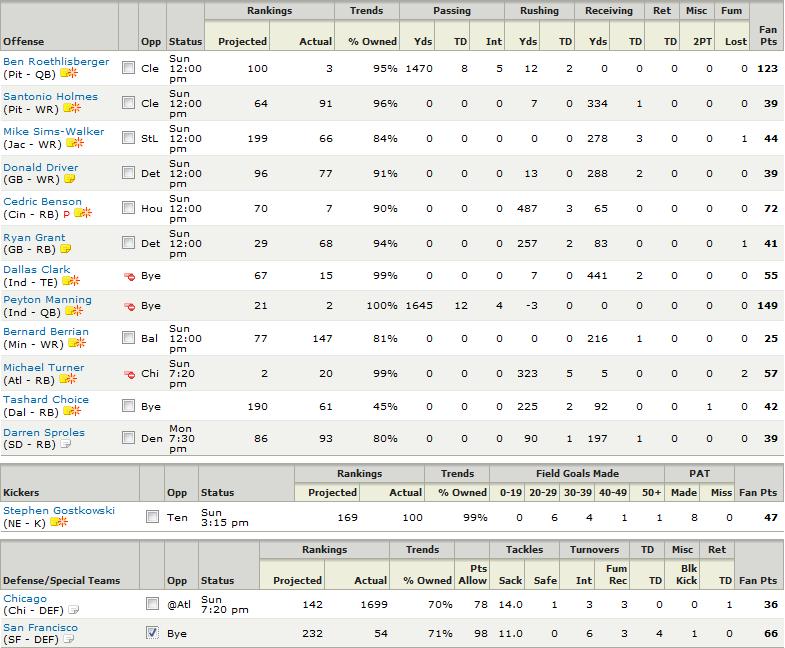Open Cedric Benson player link
Image resolution: width=785 pixels, height=648 pixels.
(43, 202)
